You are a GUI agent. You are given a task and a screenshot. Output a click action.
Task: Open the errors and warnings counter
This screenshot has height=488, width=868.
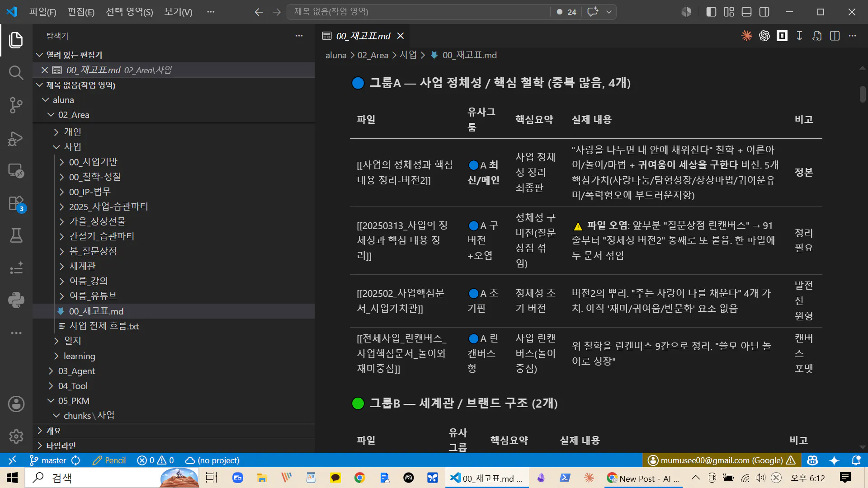point(156,460)
